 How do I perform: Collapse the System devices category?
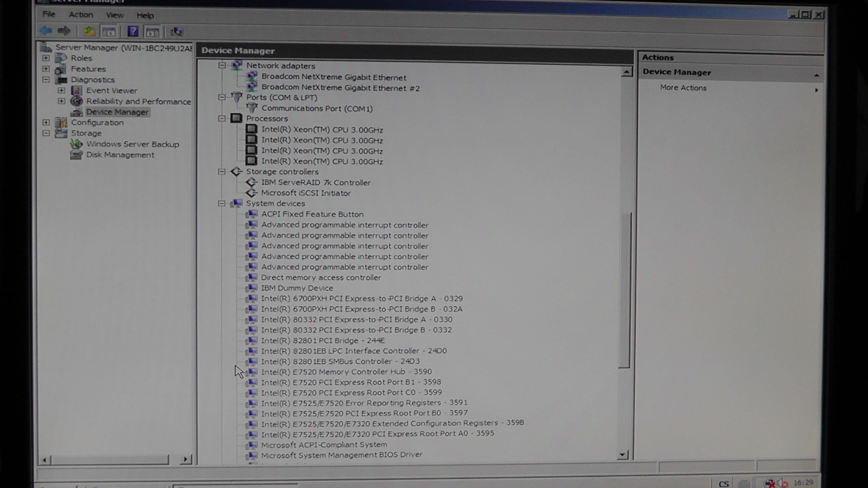(221, 203)
